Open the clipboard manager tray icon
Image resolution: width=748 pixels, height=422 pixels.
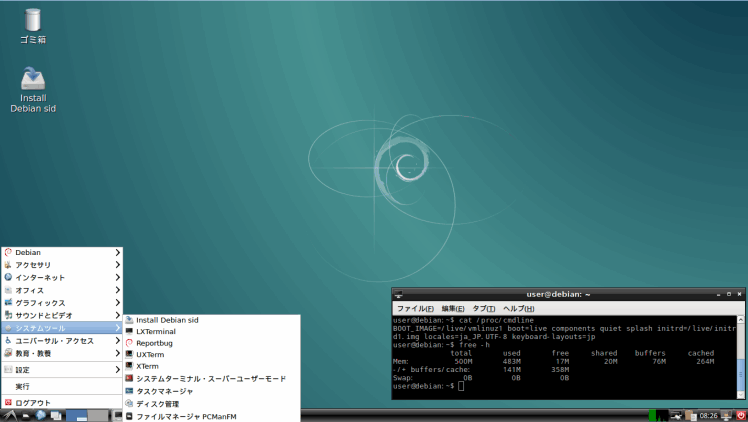[x=691, y=415]
